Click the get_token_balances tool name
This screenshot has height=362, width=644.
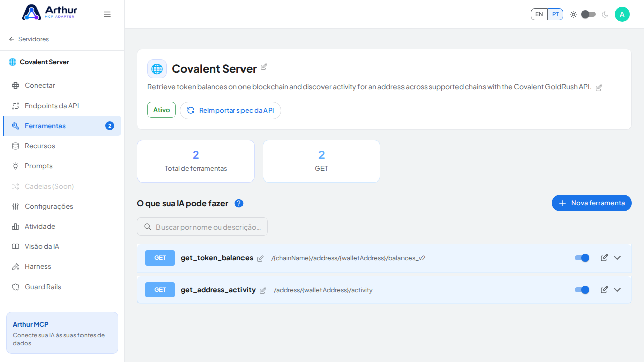pyautogui.click(x=217, y=258)
